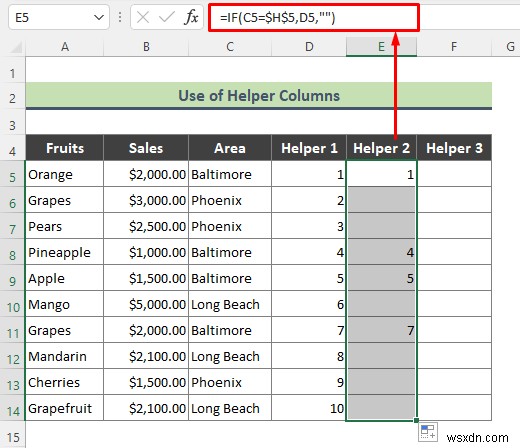Cancel the formula entry with X icon
The width and height of the screenshot is (520, 448).
[x=143, y=17]
